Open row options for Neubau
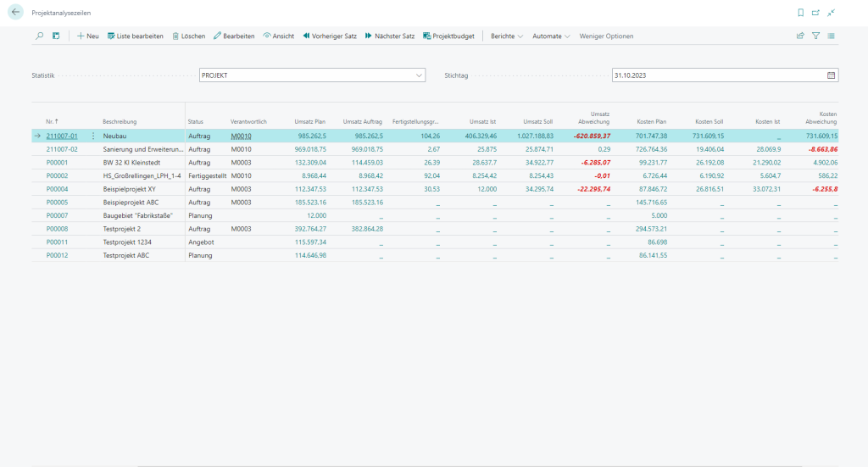868x467 pixels. click(x=93, y=136)
